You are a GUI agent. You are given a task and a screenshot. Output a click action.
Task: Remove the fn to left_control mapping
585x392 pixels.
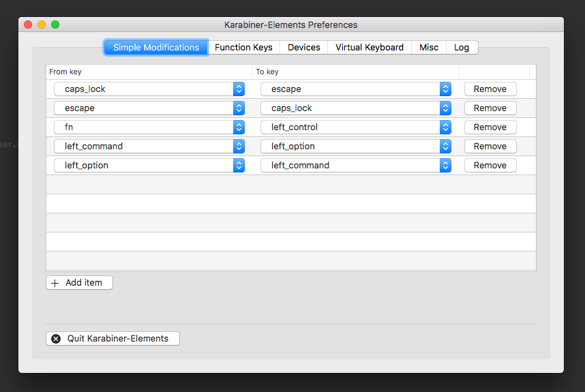[x=490, y=127]
